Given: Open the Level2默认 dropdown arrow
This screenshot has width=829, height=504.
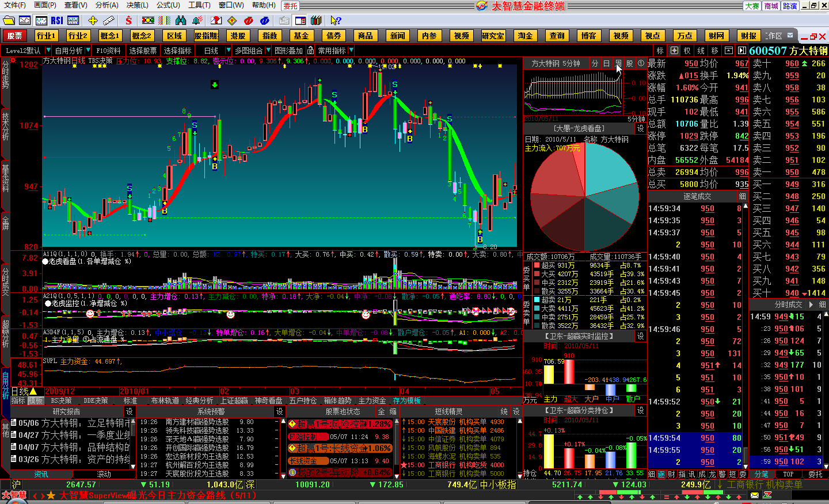Looking at the screenshot, I should point(48,51).
